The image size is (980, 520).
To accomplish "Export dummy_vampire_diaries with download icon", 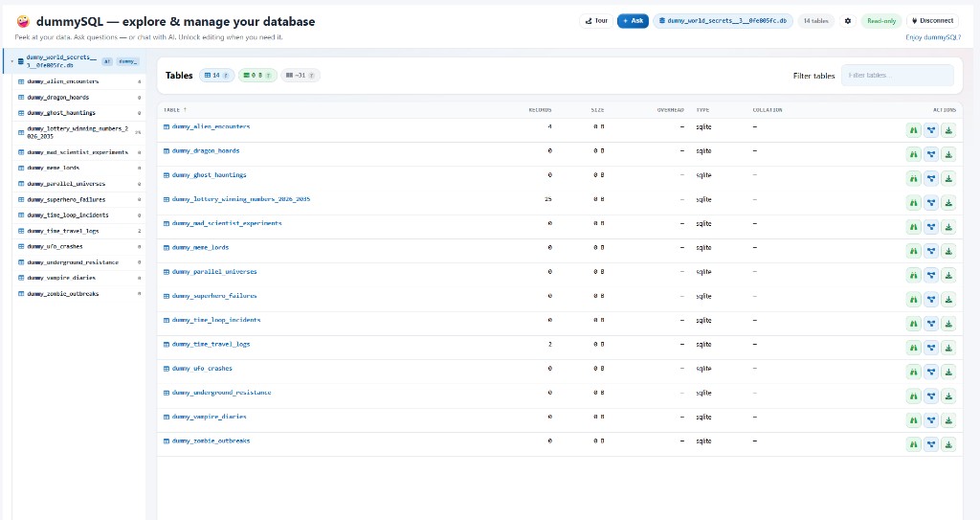I will click(x=948, y=419).
